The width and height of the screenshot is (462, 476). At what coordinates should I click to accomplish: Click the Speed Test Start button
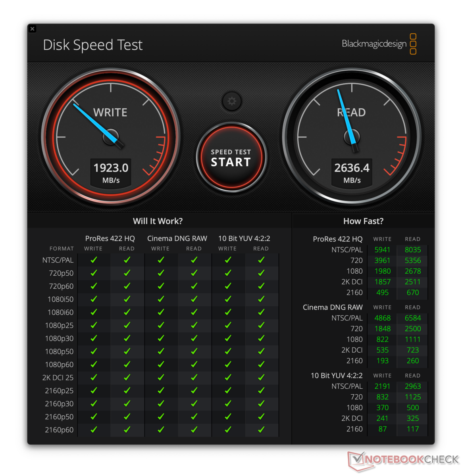[x=231, y=157]
